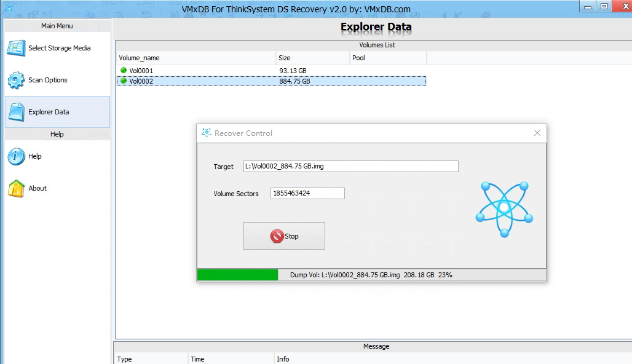
Task: Click the Info column header in Message
Action: pyautogui.click(x=453, y=358)
